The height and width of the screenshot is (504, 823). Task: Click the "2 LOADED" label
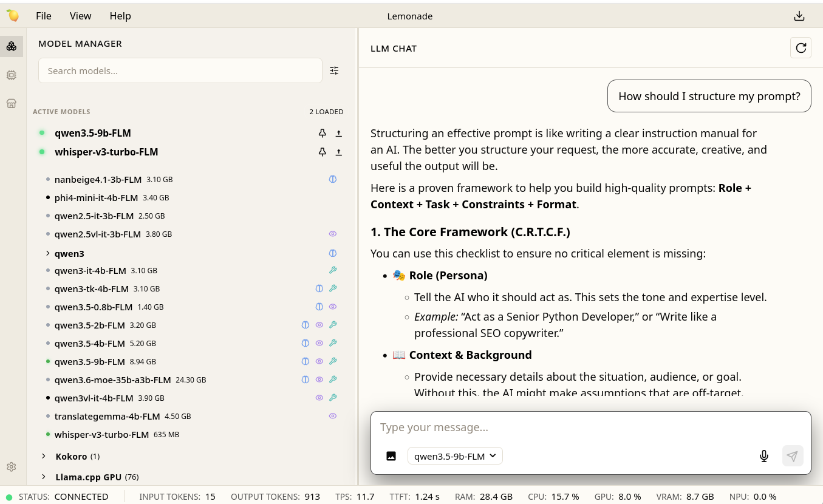326,112
